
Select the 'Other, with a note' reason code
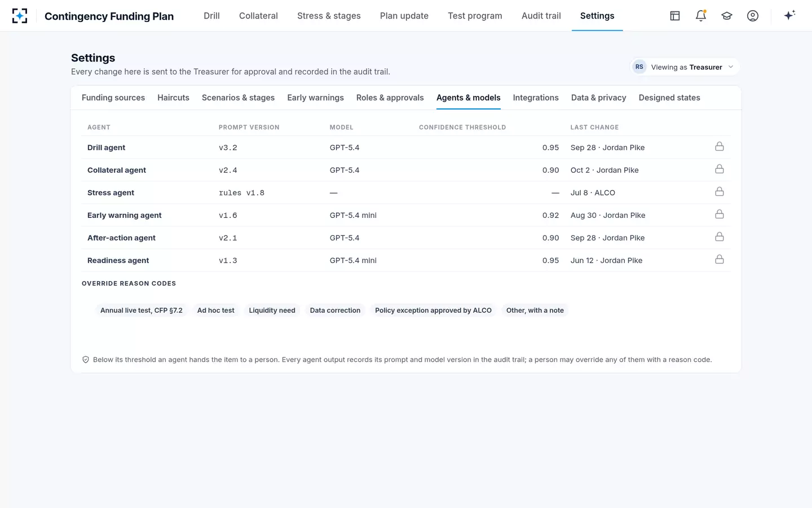(535, 310)
